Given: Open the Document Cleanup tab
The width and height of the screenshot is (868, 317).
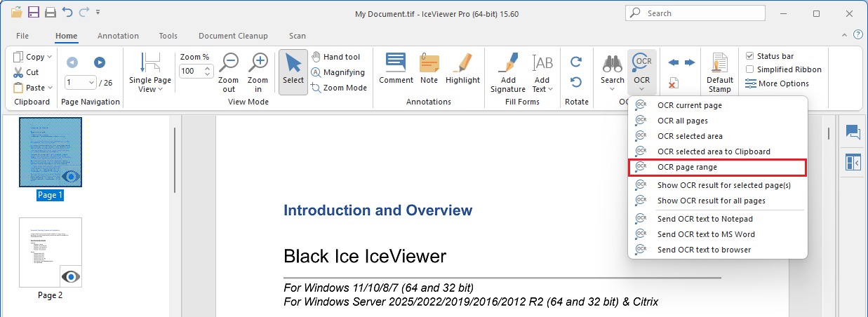Looking at the screenshot, I should point(233,36).
